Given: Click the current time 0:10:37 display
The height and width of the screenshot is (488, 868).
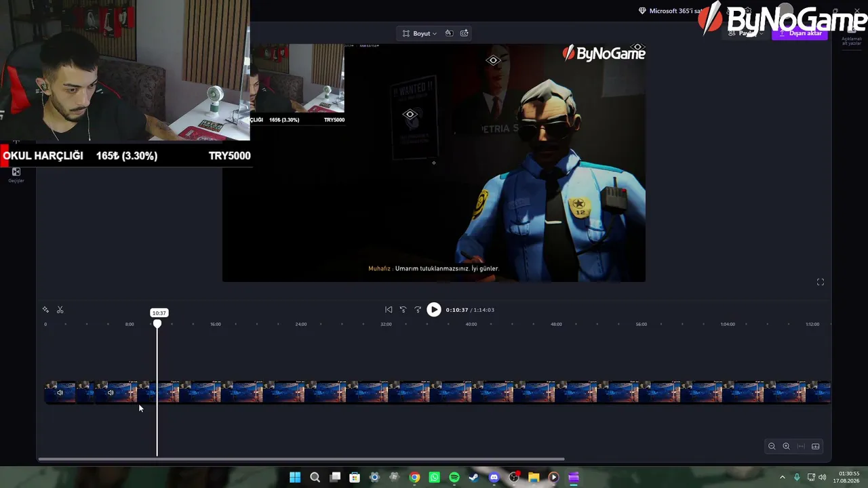Looking at the screenshot, I should click(x=457, y=310).
